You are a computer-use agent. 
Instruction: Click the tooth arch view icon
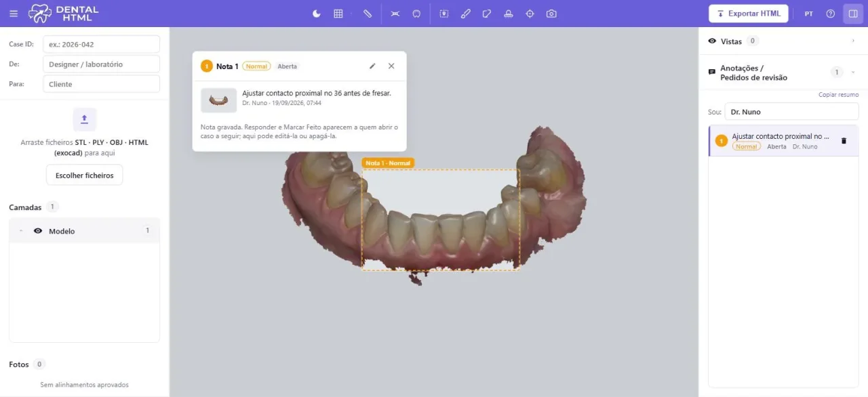(417, 14)
